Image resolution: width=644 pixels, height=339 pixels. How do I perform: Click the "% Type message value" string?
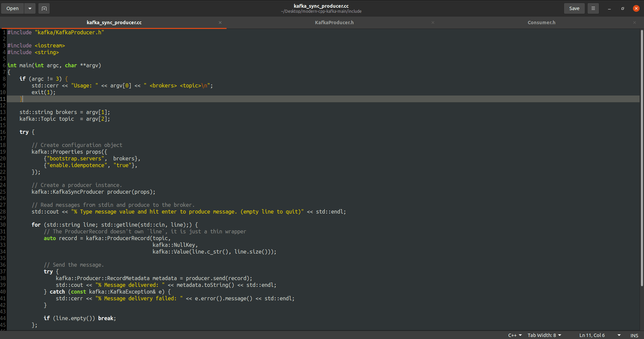187,212
